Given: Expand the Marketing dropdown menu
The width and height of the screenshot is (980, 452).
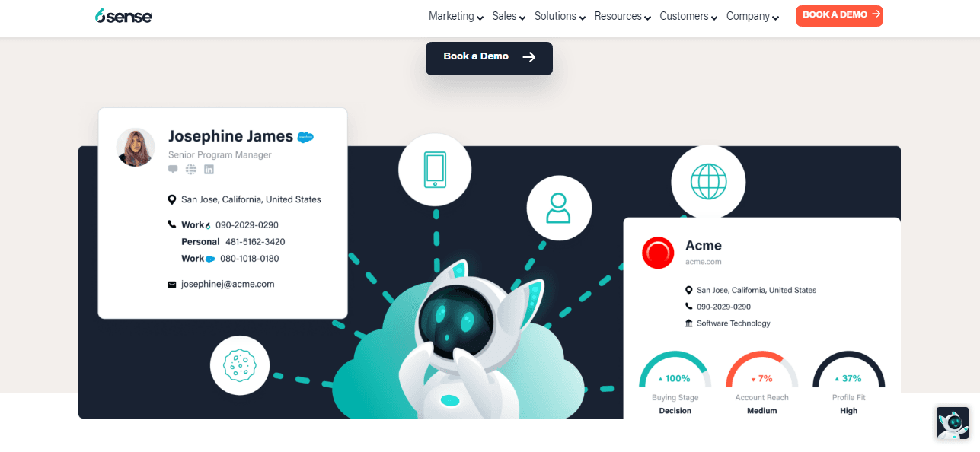Looking at the screenshot, I should [456, 16].
